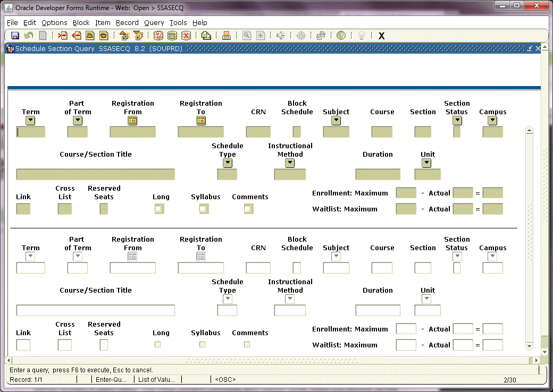
Task: Click the crosshair workflow toolbar icon
Action: coord(301,36)
